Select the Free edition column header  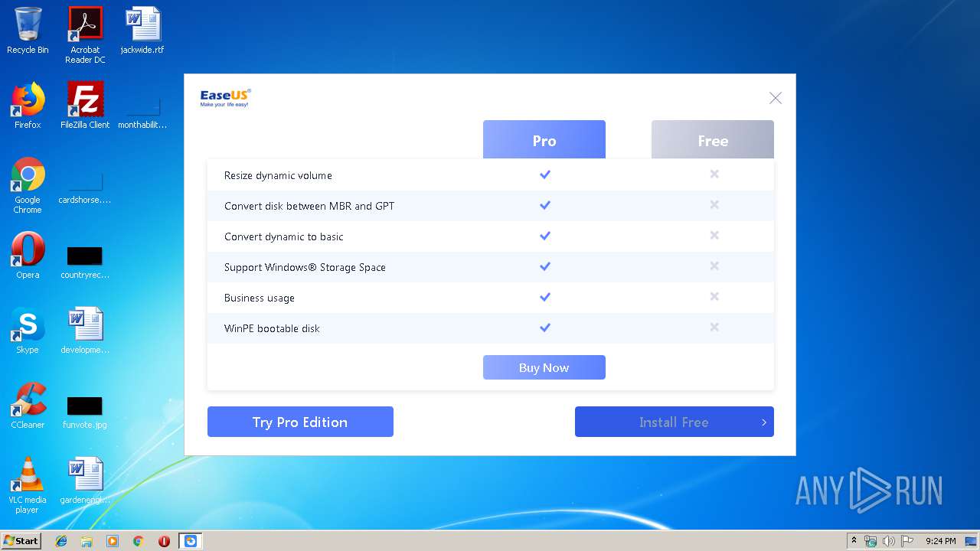(x=713, y=140)
